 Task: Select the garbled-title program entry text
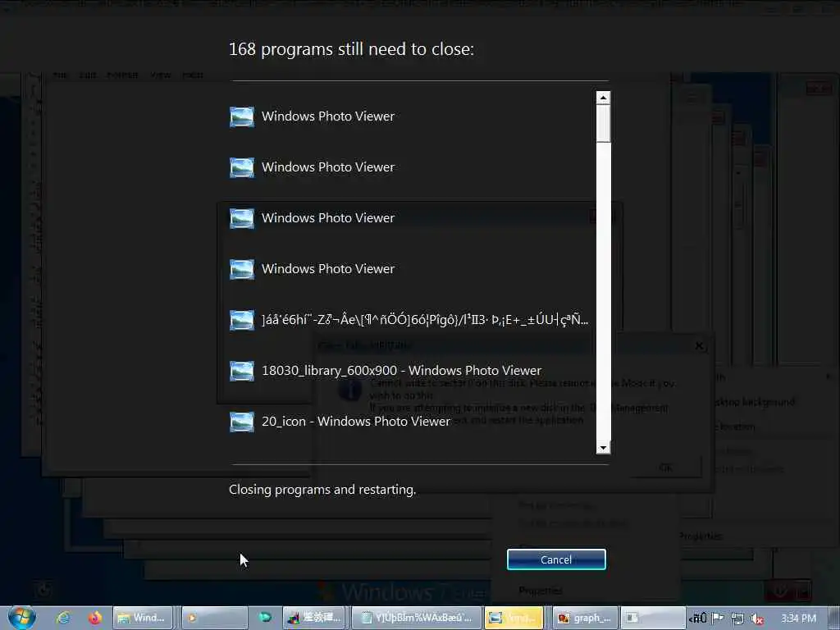425,320
